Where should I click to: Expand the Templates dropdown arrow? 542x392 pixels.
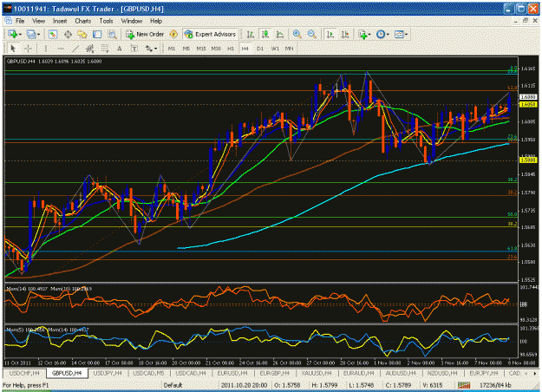point(406,34)
